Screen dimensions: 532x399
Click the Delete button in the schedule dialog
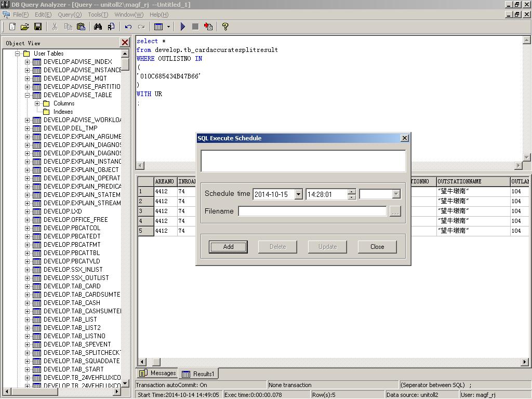(x=277, y=247)
